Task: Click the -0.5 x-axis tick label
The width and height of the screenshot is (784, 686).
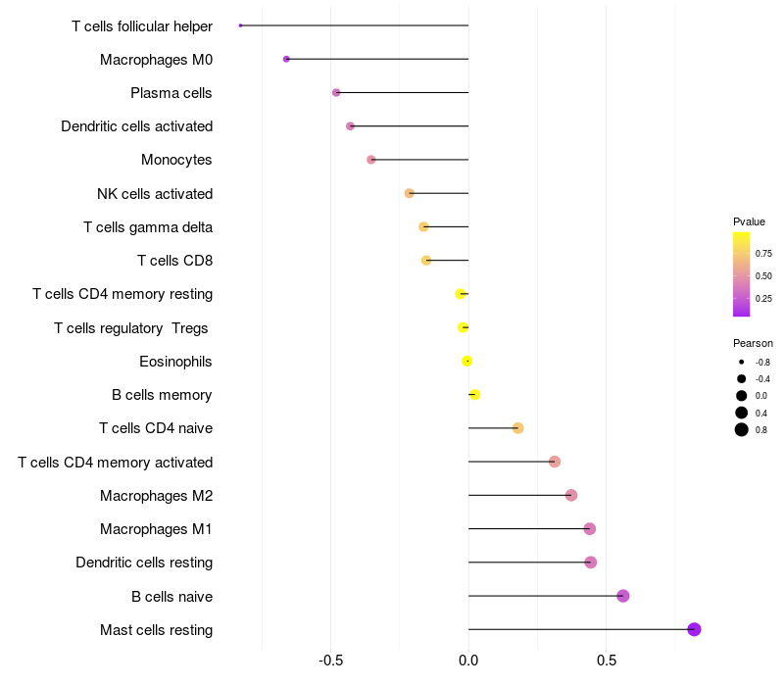Action: point(330,661)
